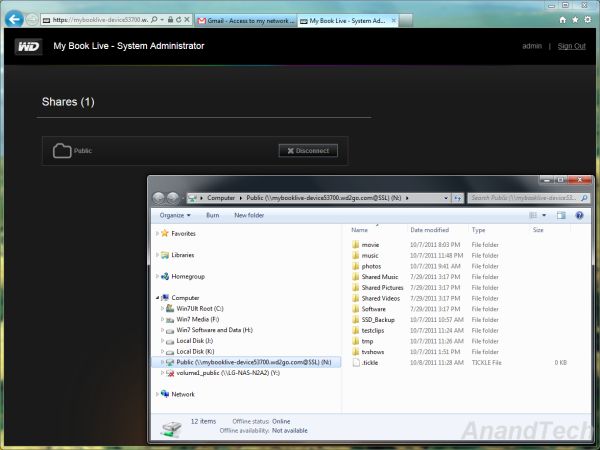The height and width of the screenshot is (450, 600).
Task: Select the photos folder
Action: (371, 266)
